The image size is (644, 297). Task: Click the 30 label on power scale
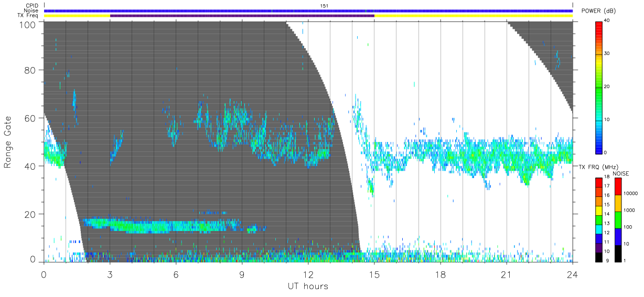[607, 54]
